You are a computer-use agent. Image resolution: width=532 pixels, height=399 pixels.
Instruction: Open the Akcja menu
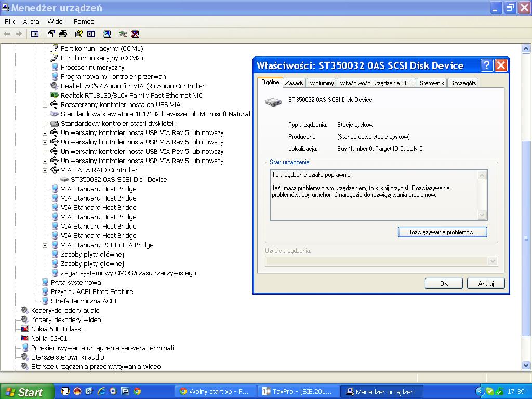[x=31, y=21]
